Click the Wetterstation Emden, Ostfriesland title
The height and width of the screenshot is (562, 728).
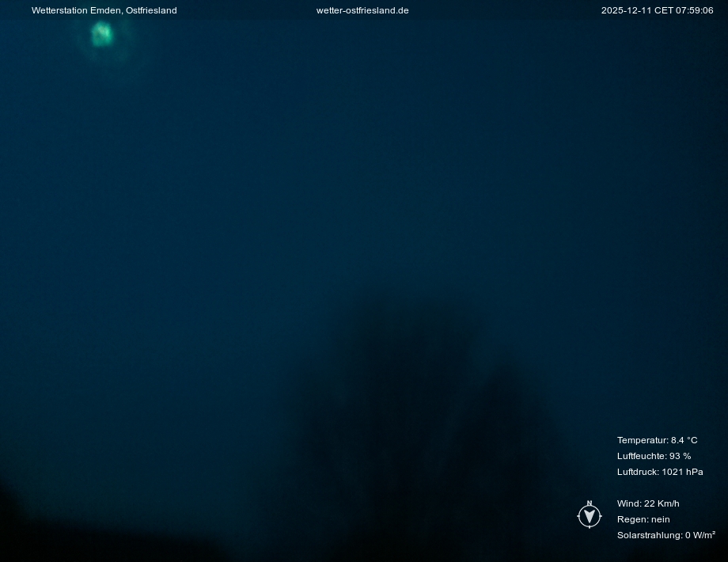(x=104, y=10)
